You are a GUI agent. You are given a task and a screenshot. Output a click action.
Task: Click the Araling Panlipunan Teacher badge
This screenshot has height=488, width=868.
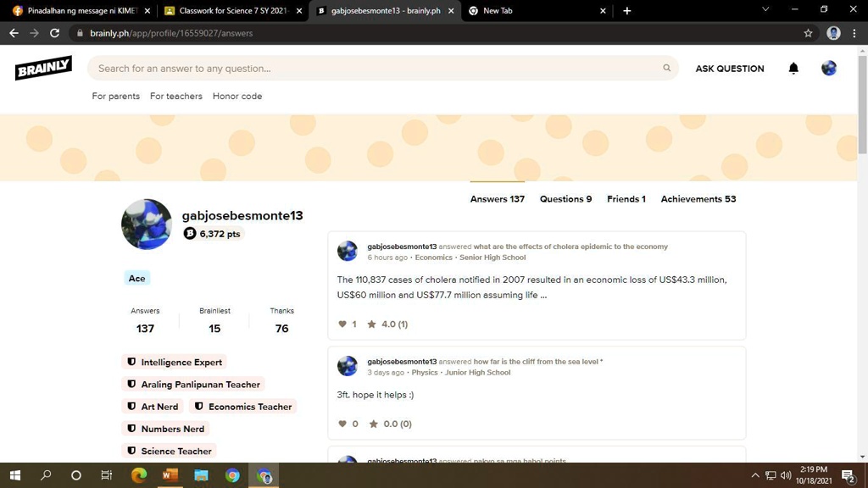click(193, 384)
